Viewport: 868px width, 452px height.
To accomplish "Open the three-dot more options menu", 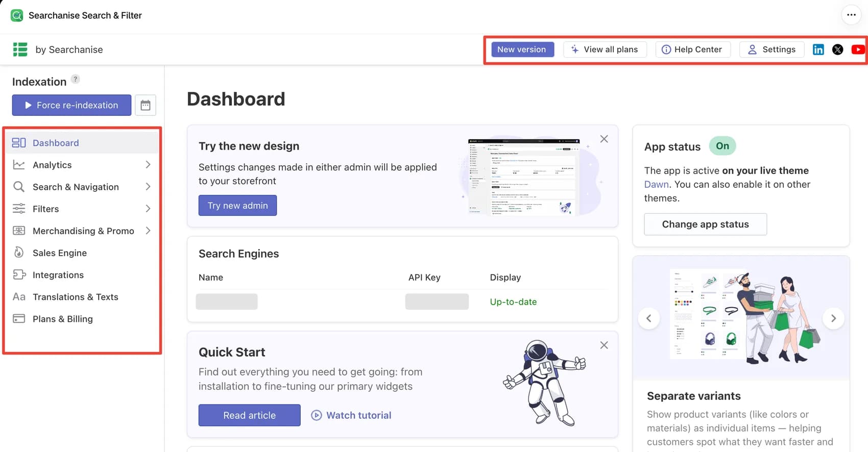I will point(851,15).
